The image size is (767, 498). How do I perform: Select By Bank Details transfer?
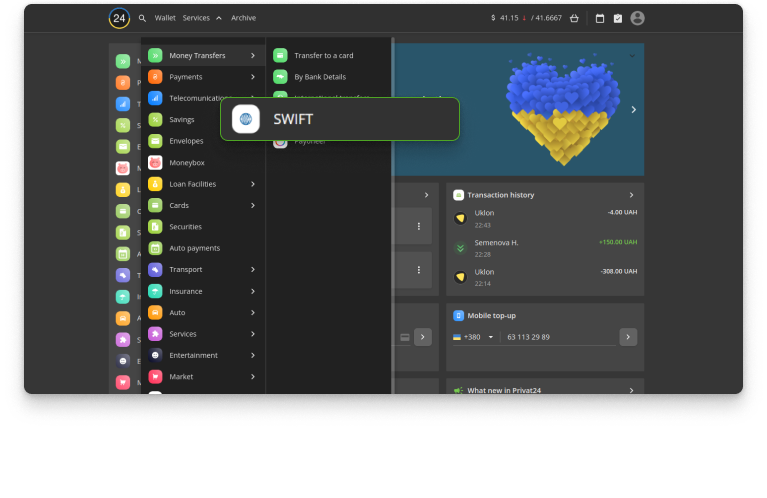(319, 77)
